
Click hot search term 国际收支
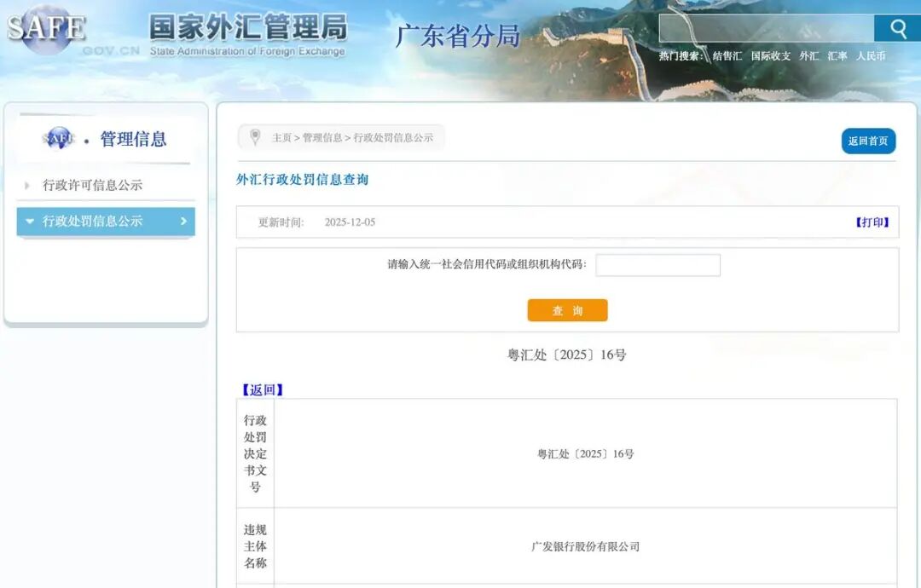point(771,56)
